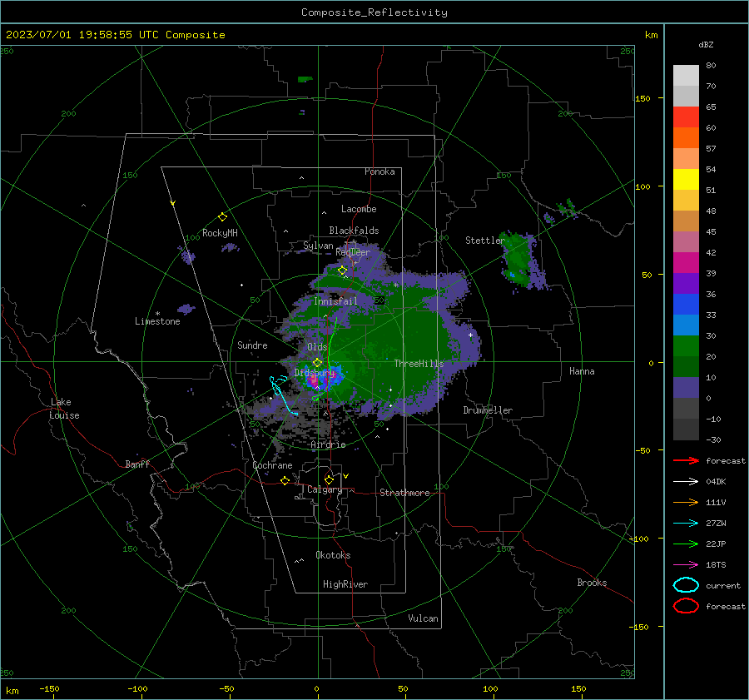Click the green 22JP arrow legend icon
This screenshot has height=700, width=749.
pyautogui.click(x=686, y=544)
